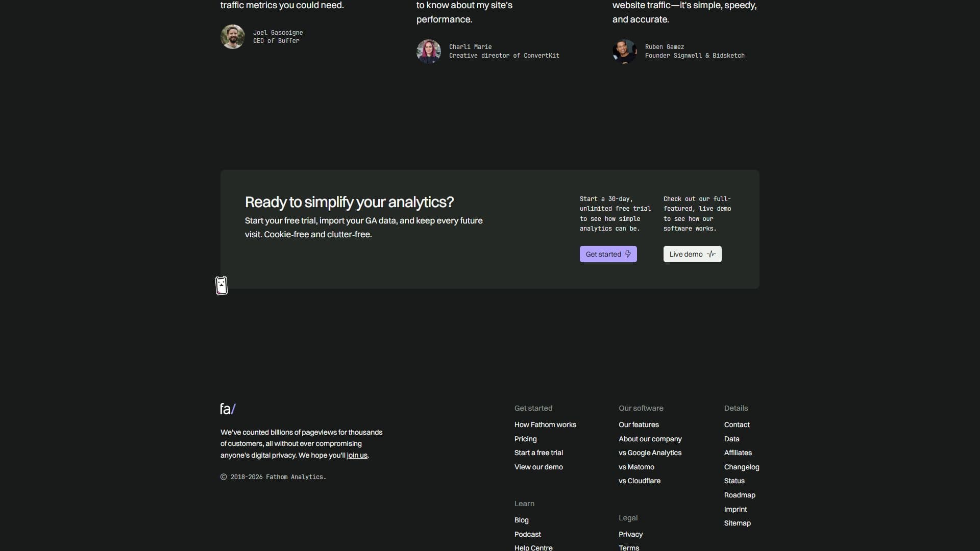The height and width of the screenshot is (551, 980).
Task: Open the Pricing footer link
Action: [525, 439]
